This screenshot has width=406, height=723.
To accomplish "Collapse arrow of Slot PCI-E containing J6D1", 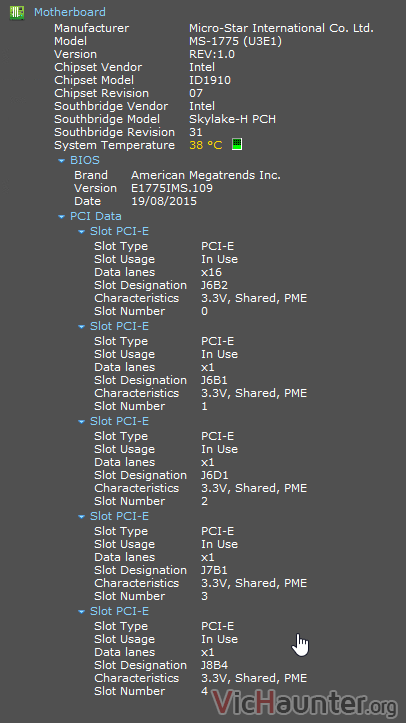I will 81,421.
